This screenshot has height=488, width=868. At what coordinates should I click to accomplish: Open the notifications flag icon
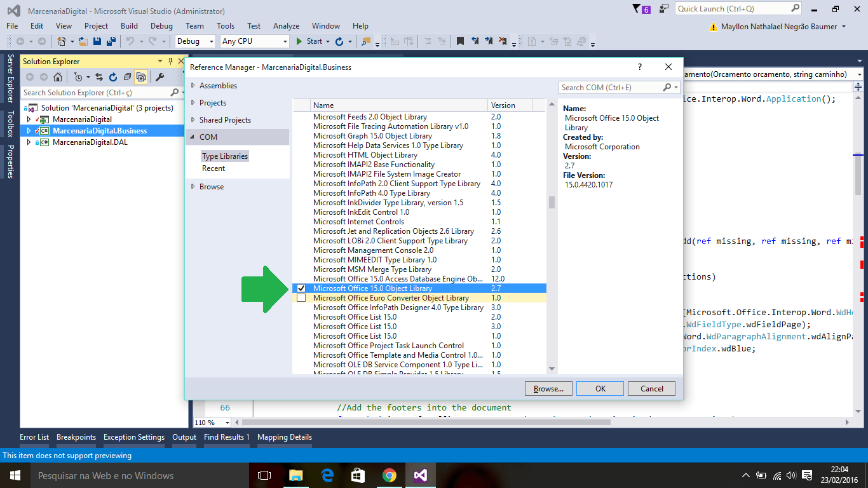point(637,9)
